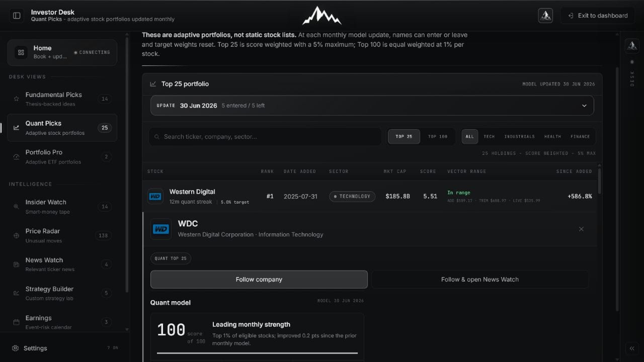Select the All sector filter
The image size is (644, 362).
point(470,137)
